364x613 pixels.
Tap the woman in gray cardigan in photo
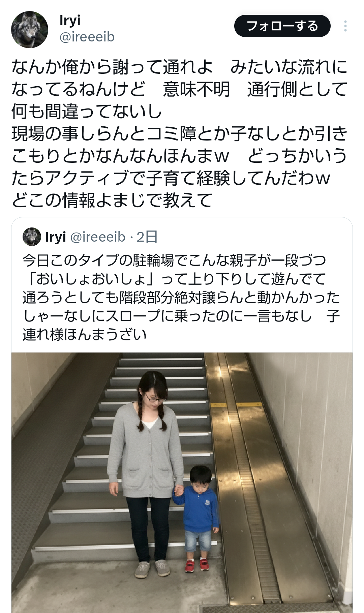[146, 472]
